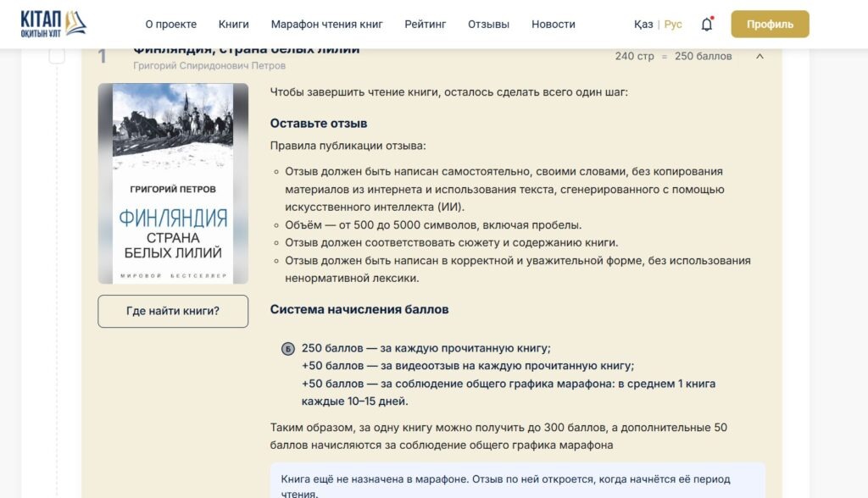Go to 'Новости' in the navigation
Viewport: 868px width, 498px height.
(553, 25)
